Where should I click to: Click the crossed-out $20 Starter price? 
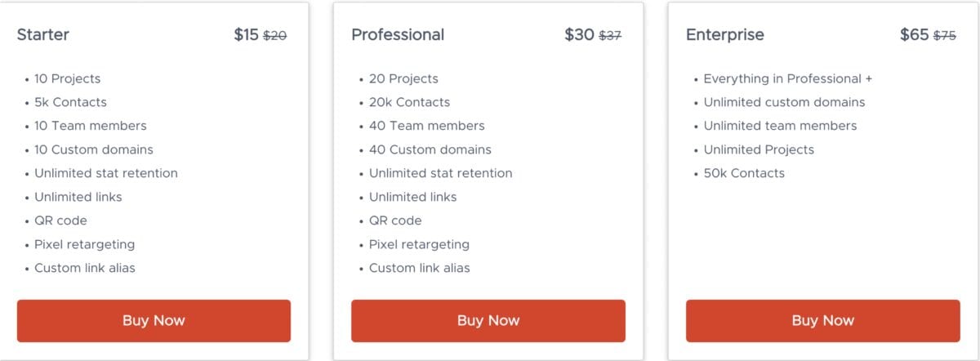pyautogui.click(x=274, y=36)
